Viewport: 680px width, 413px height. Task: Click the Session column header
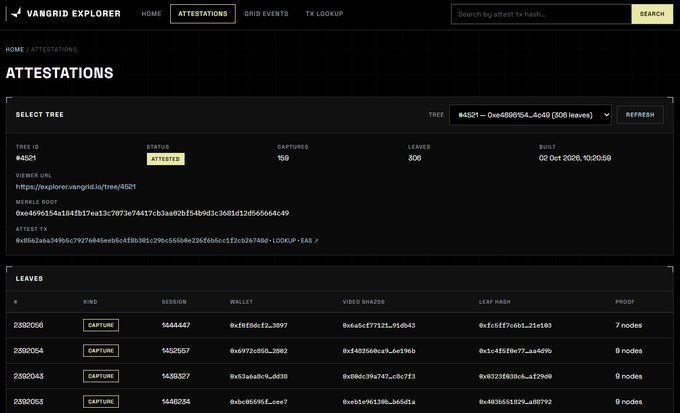click(x=174, y=302)
